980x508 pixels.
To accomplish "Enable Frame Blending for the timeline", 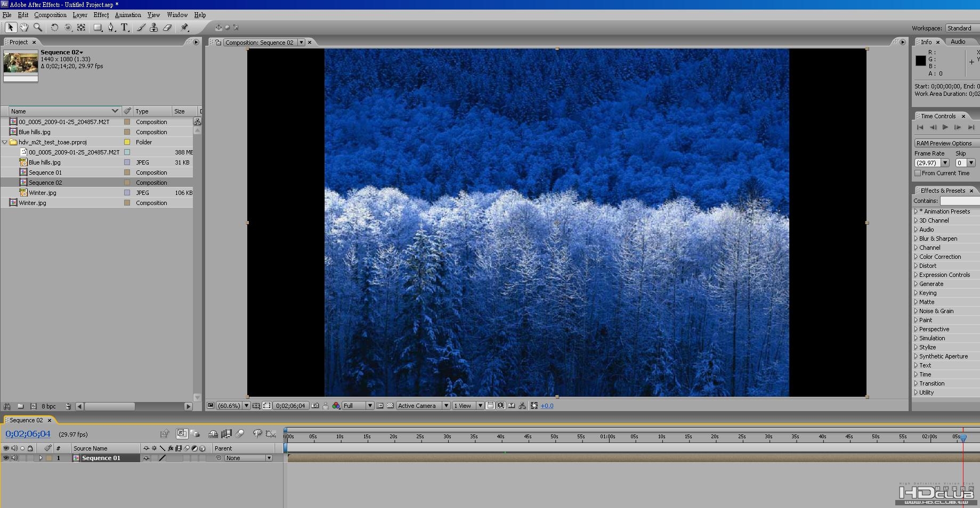I will 226,434.
